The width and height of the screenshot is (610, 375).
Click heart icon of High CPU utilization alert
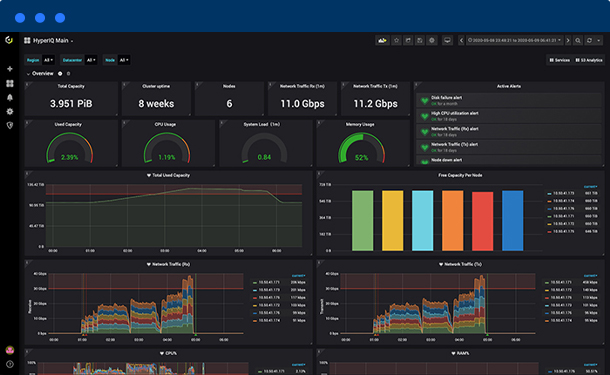coord(424,116)
